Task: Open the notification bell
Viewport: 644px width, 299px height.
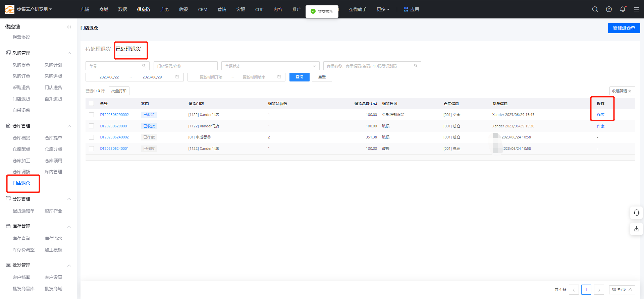Action: (x=623, y=9)
